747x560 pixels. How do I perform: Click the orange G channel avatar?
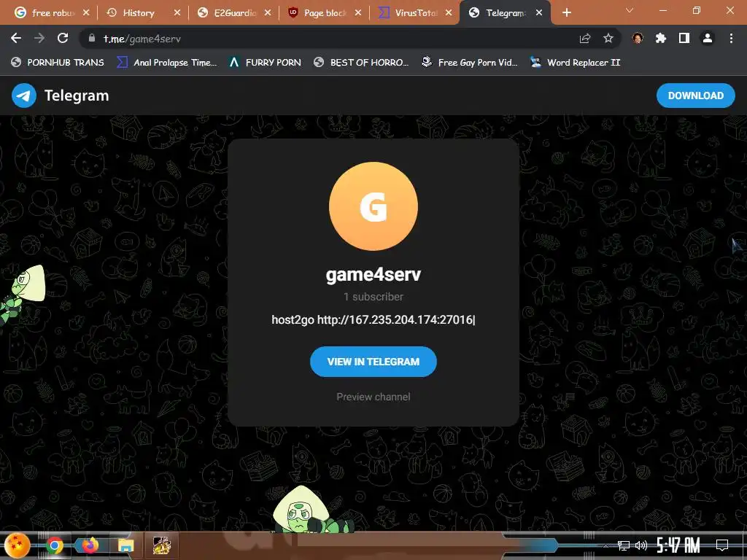pos(373,206)
